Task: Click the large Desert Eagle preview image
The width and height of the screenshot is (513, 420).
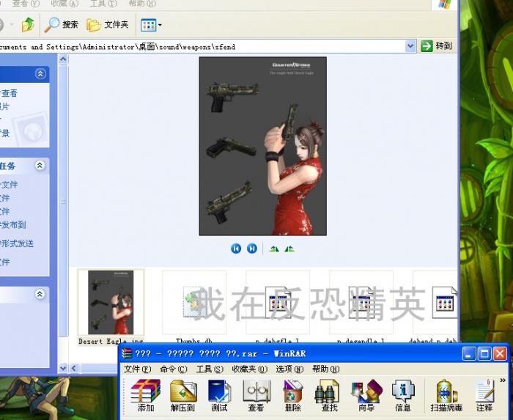Action: [x=262, y=146]
